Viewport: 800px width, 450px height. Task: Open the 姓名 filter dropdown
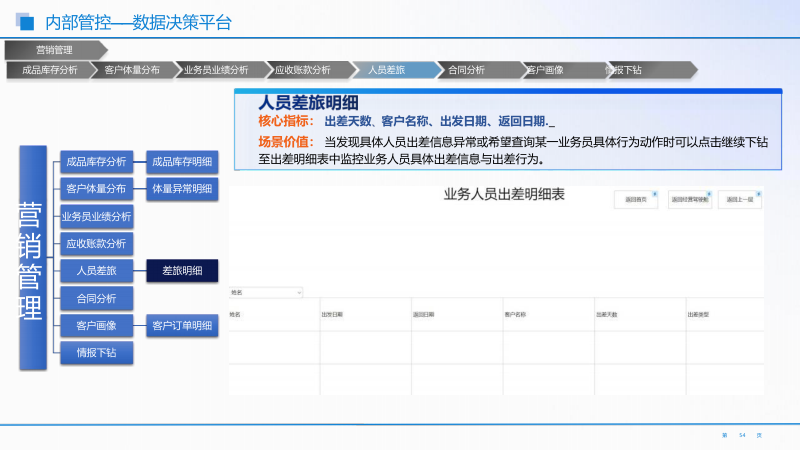tap(266, 293)
